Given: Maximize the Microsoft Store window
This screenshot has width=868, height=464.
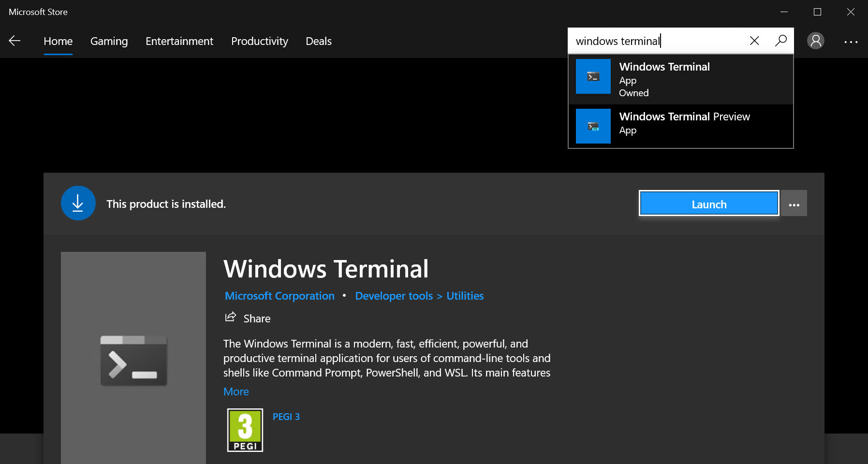Looking at the screenshot, I should [x=817, y=12].
